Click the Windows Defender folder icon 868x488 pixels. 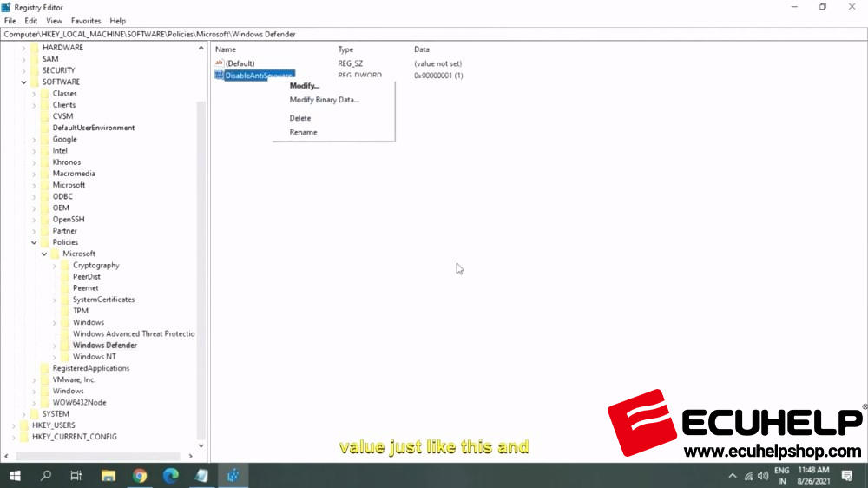pos(65,345)
